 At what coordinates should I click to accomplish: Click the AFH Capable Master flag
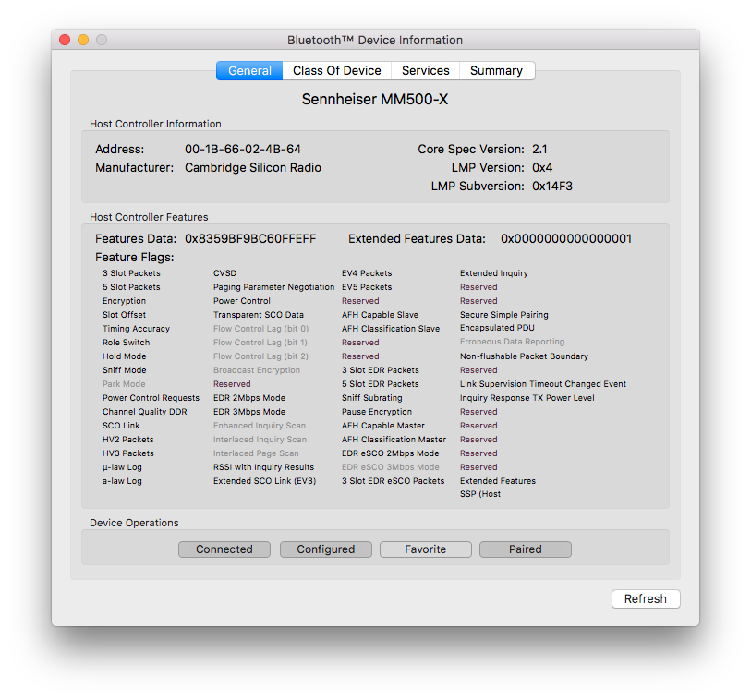tap(383, 426)
